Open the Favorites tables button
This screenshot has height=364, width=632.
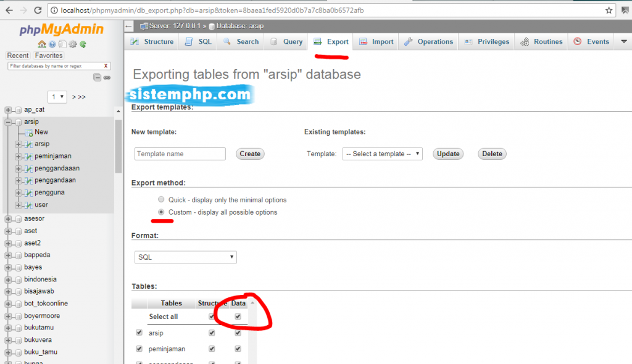pos(48,56)
